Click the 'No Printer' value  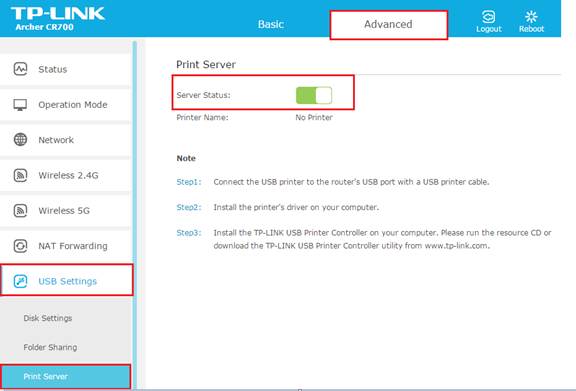click(x=314, y=118)
